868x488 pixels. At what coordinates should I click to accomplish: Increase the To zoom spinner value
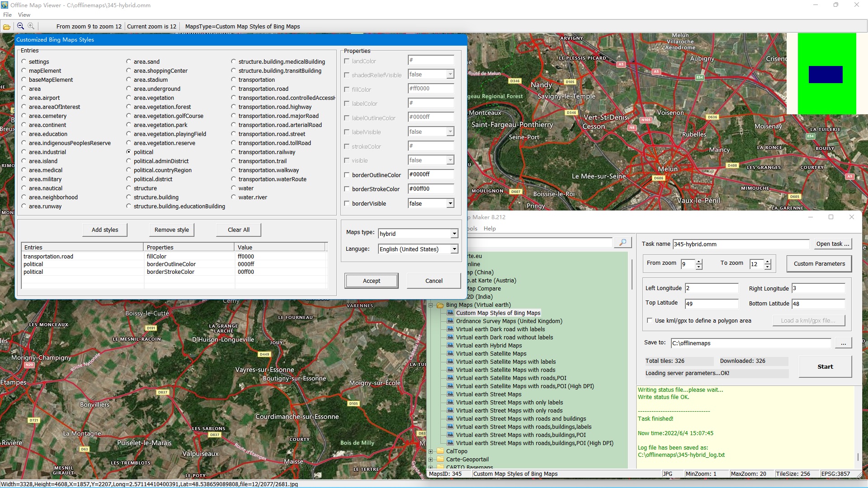[x=768, y=262]
